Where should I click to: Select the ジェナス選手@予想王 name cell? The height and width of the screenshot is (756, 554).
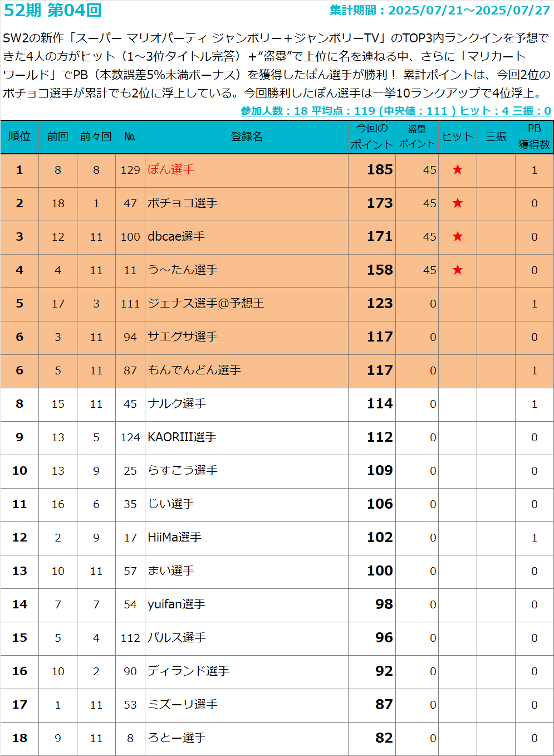click(206, 304)
